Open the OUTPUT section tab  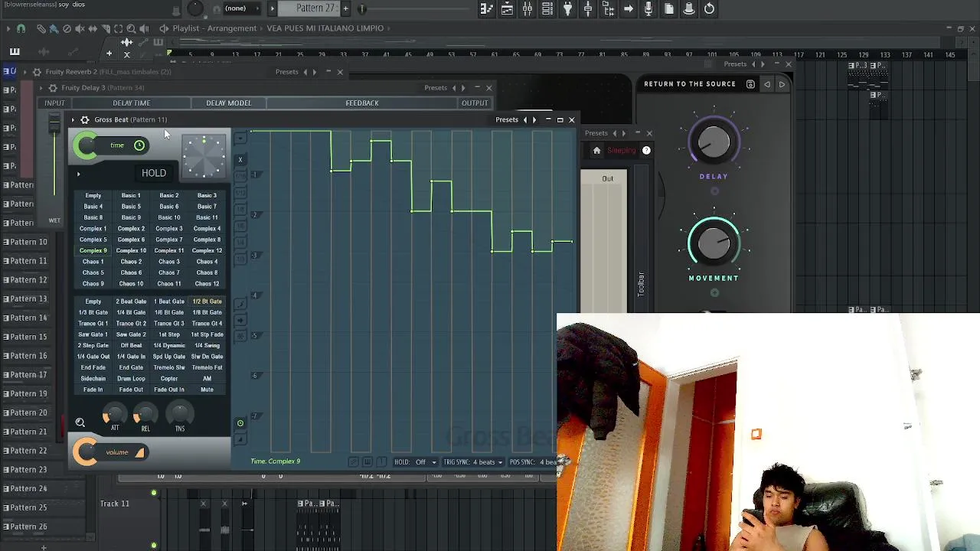pos(475,103)
